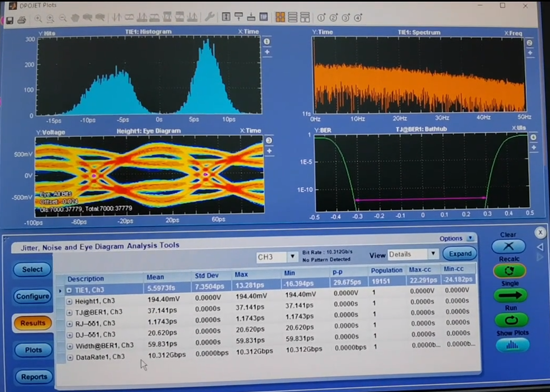550x392 pixels.
Task: Open the Reports tab
Action: tap(34, 377)
